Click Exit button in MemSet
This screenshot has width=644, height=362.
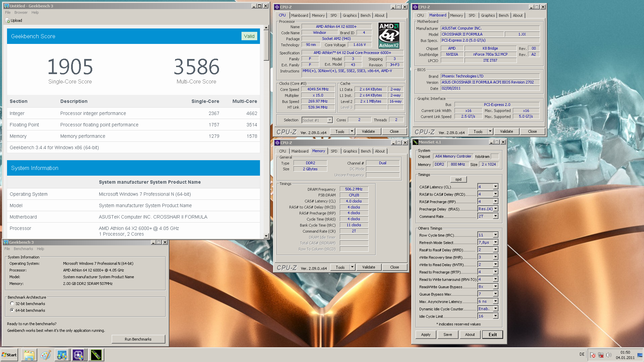pos(492,335)
